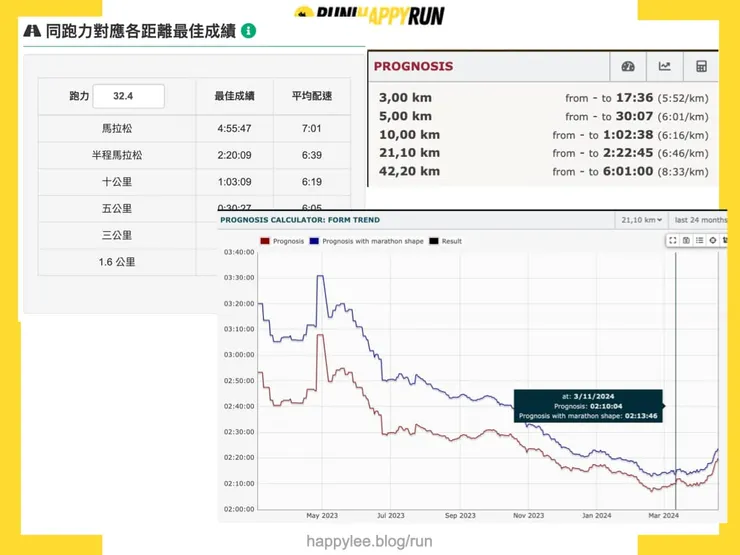Click the 五公里 row label

(x=117, y=209)
